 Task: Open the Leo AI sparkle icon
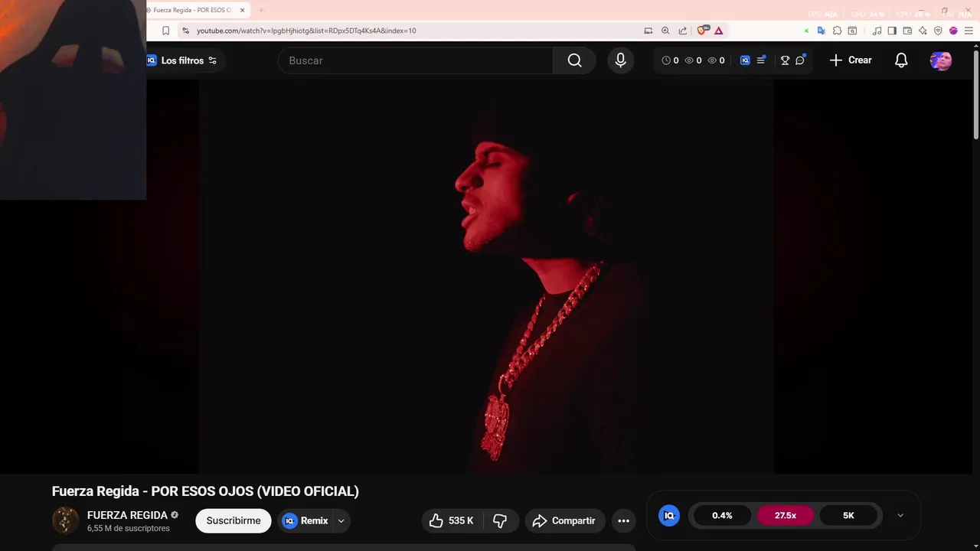click(923, 31)
